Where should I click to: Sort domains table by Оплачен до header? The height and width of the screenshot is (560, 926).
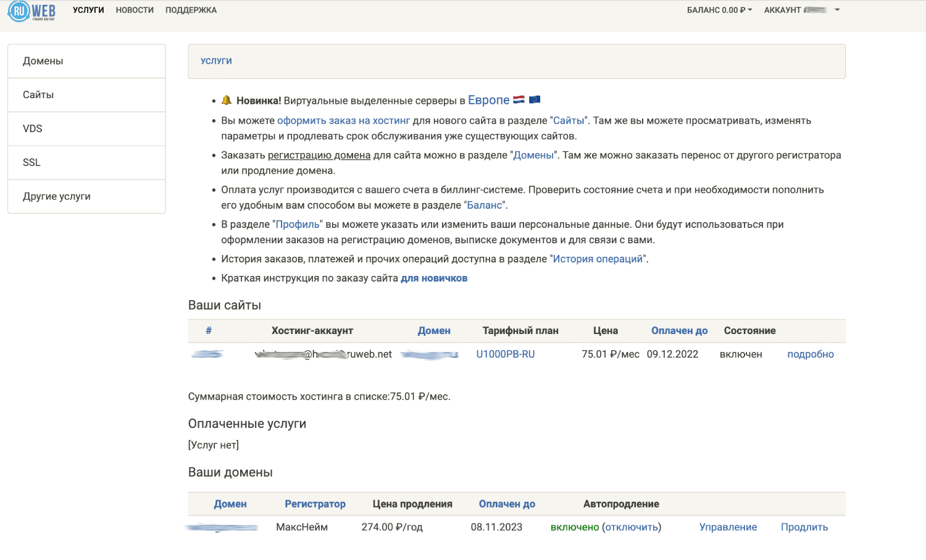507,504
